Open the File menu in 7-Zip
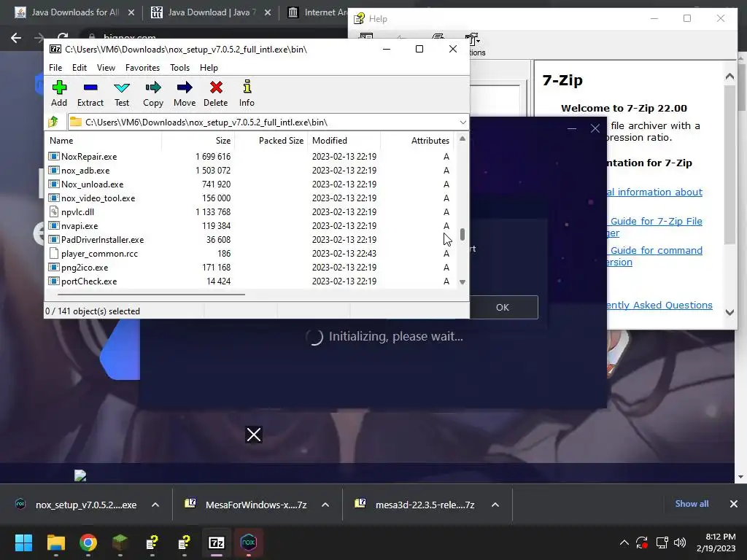This screenshot has height=560, width=747. 55,68
